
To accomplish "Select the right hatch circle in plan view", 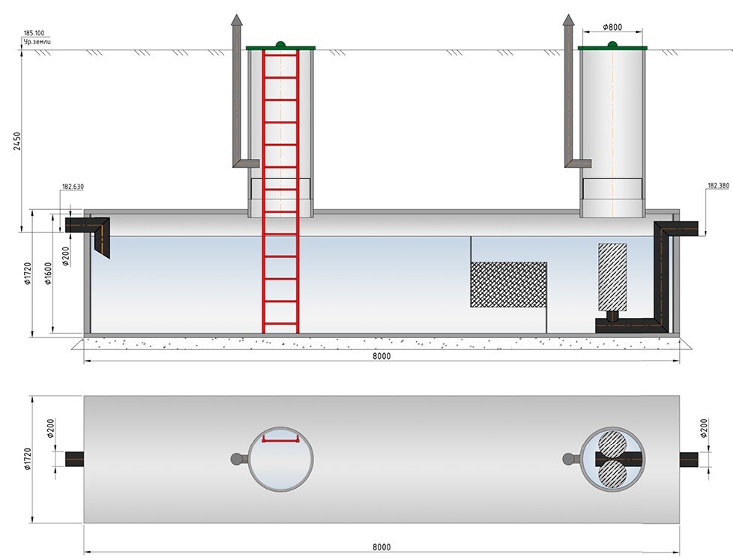I will click(612, 459).
